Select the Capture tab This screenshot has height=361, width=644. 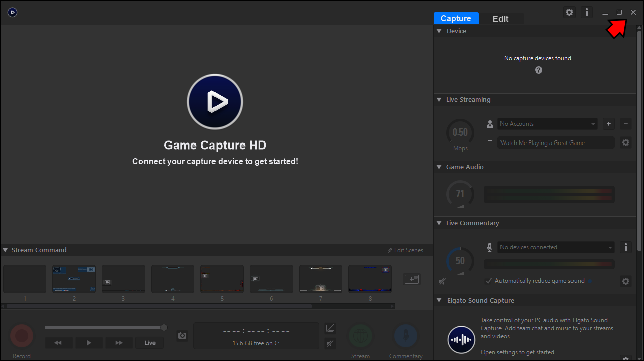456,19
